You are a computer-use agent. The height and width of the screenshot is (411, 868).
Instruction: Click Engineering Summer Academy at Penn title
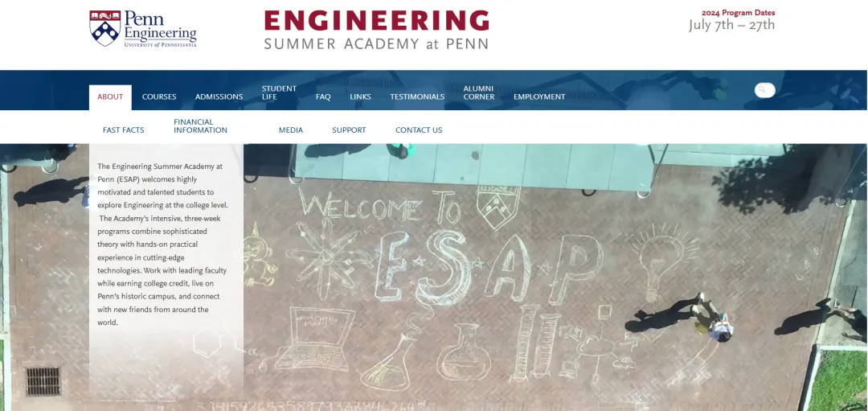click(x=376, y=30)
